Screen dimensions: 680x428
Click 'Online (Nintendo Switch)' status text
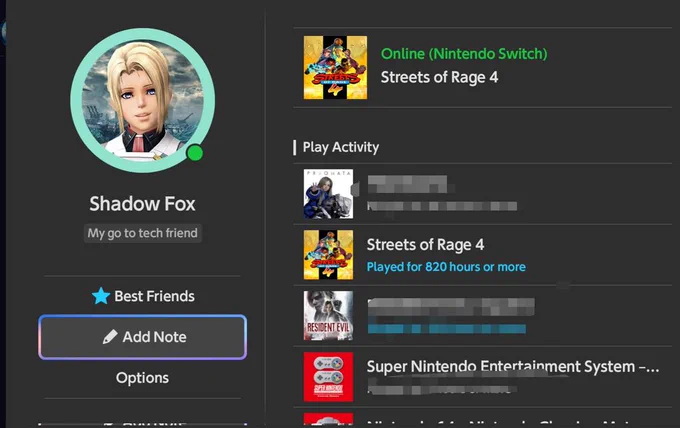pos(464,54)
